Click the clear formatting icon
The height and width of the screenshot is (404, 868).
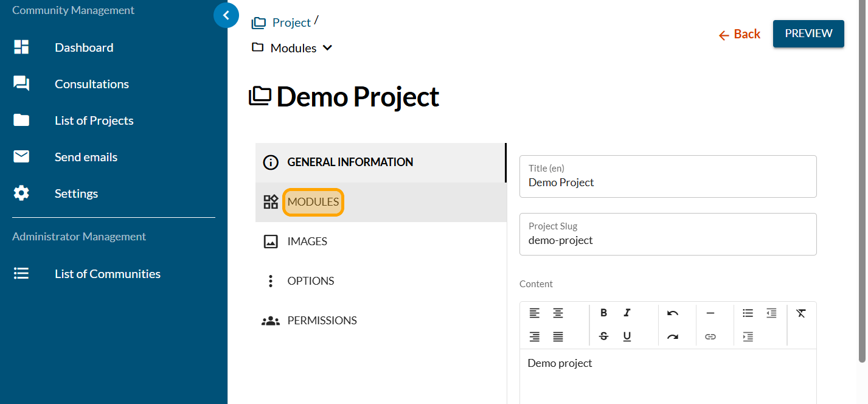click(801, 313)
